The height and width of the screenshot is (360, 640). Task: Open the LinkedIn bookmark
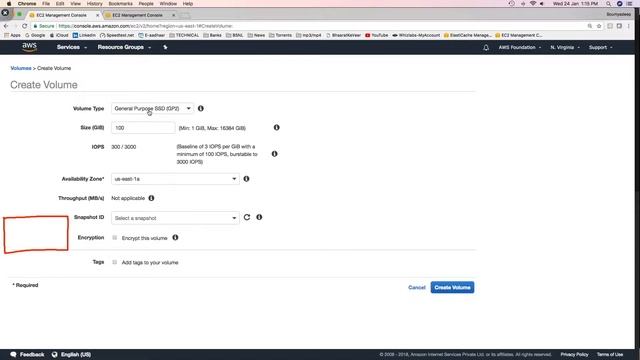coord(84,36)
